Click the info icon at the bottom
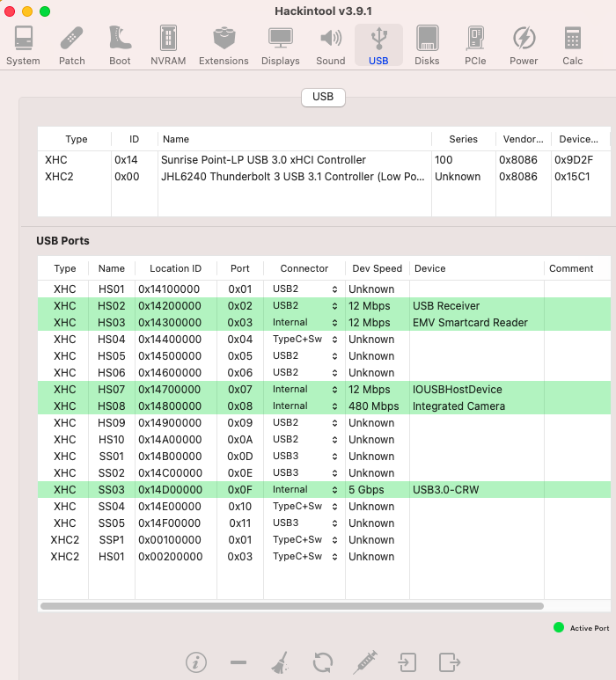Viewport: 616px width, 680px height. tap(196, 662)
